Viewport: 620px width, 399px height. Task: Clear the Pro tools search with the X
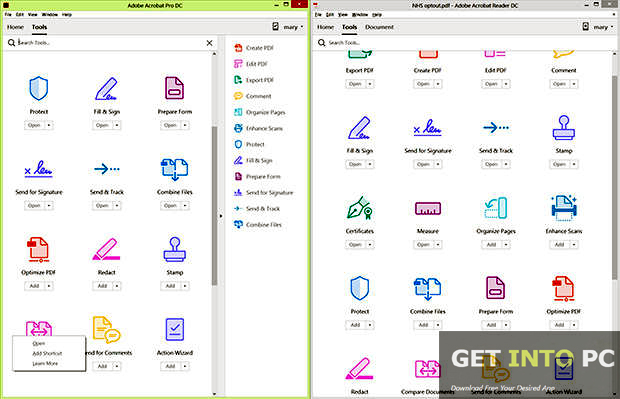tap(210, 43)
